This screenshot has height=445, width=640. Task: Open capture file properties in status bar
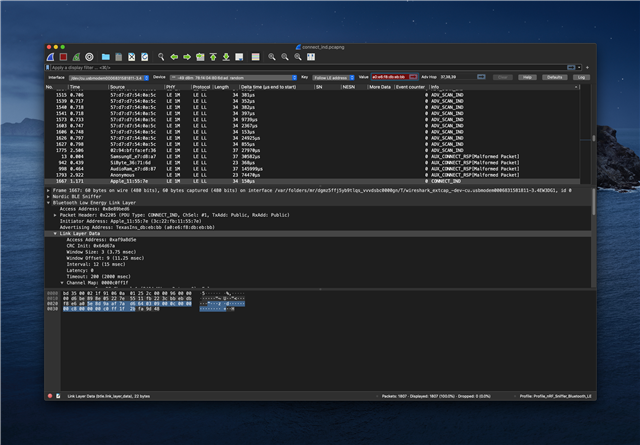click(58, 396)
